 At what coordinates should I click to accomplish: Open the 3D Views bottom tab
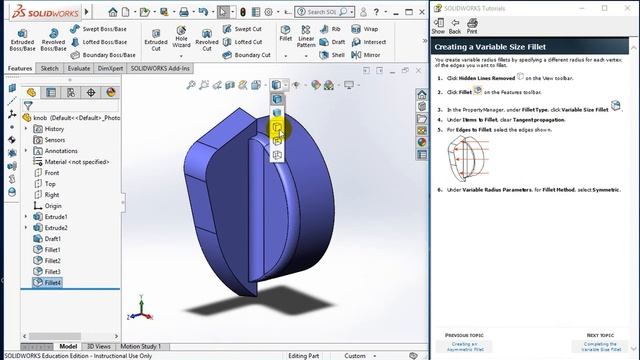(99, 347)
